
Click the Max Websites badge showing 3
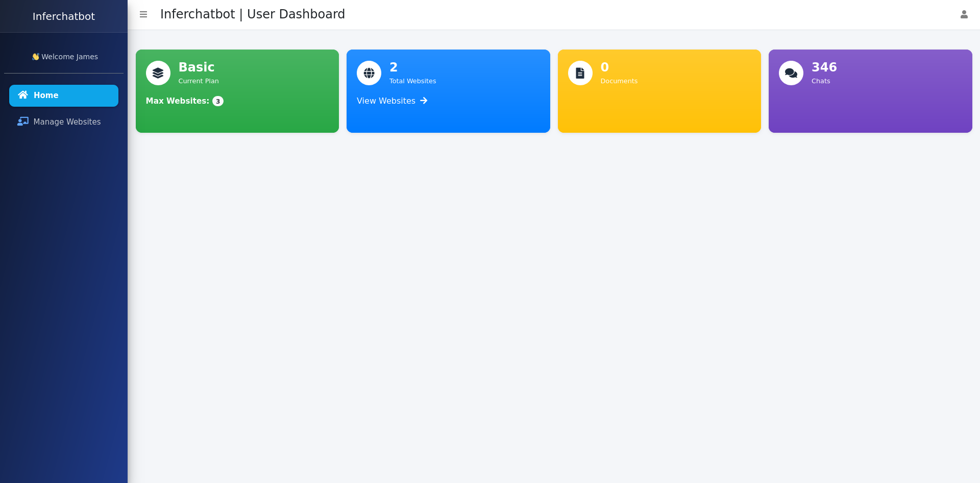[x=218, y=101]
